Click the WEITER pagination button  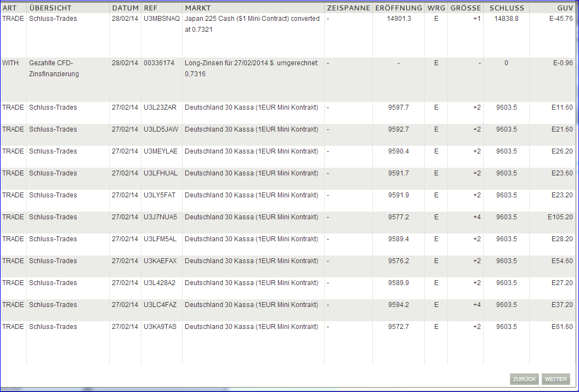click(x=555, y=379)
